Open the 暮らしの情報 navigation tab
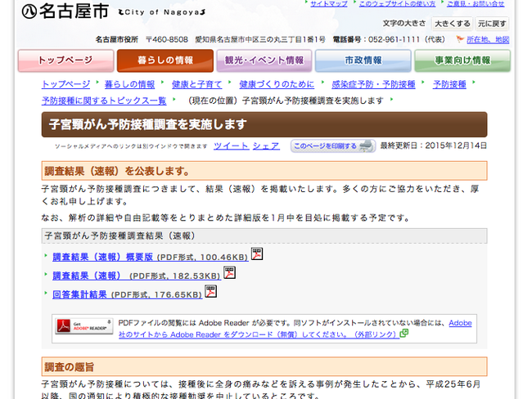The image size is (532, 399). point(165,61)
